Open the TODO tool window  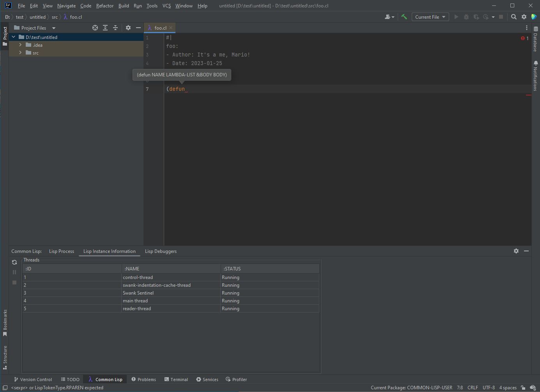coord(70,380)
